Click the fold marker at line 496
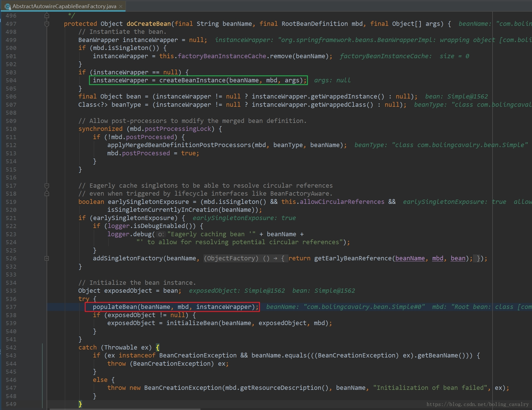 [47, 16]
